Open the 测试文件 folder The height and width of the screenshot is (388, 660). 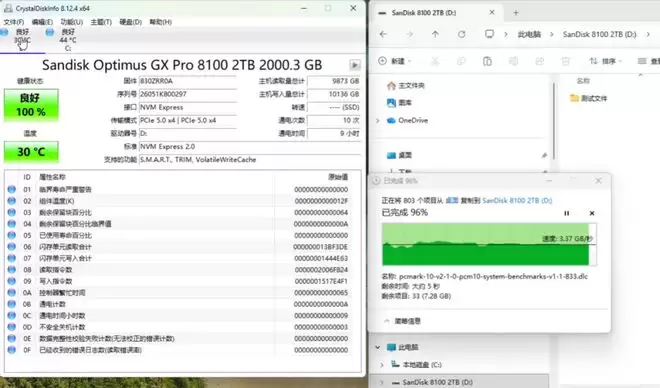point(588,98)
